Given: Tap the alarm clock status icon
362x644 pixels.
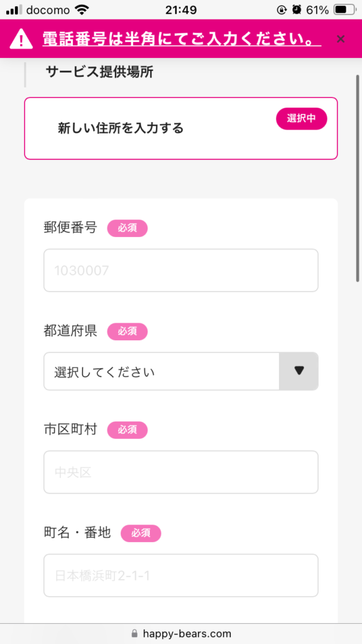Looking at the screenshot, I should (297, 10).
